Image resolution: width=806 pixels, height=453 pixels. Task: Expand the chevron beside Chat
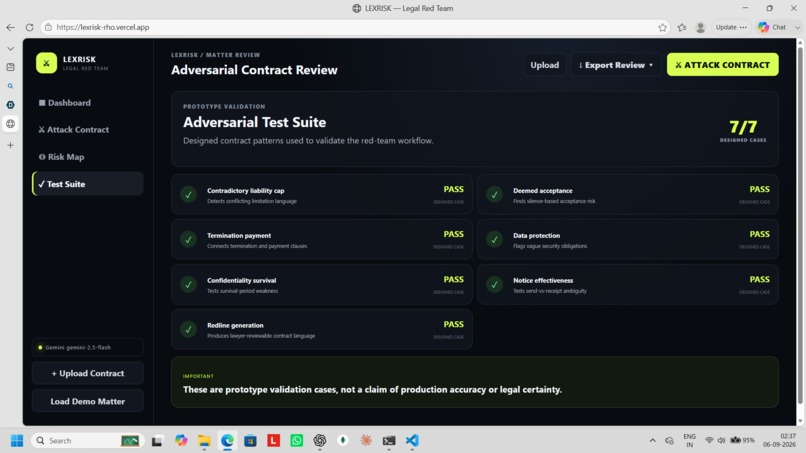pos(797,27)
